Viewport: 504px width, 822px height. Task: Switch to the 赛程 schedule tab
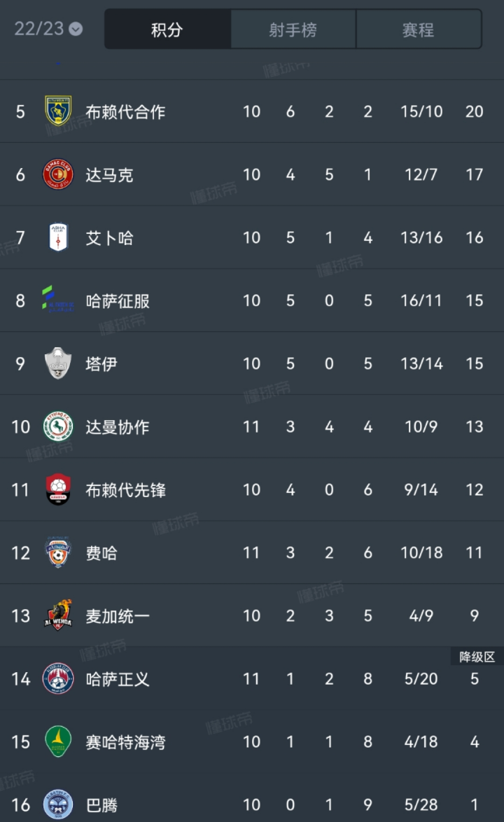(418, 29)
